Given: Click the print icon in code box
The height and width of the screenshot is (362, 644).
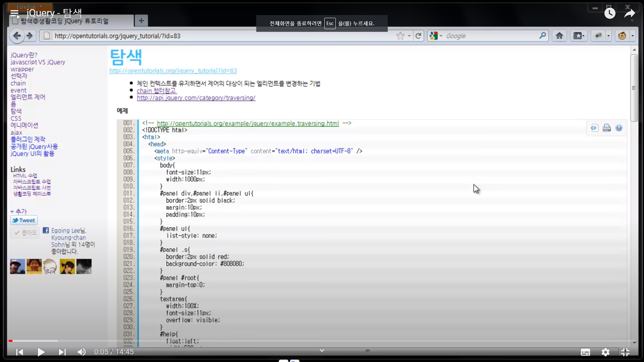Looking at the screenshot, I should tap(606, 128).
